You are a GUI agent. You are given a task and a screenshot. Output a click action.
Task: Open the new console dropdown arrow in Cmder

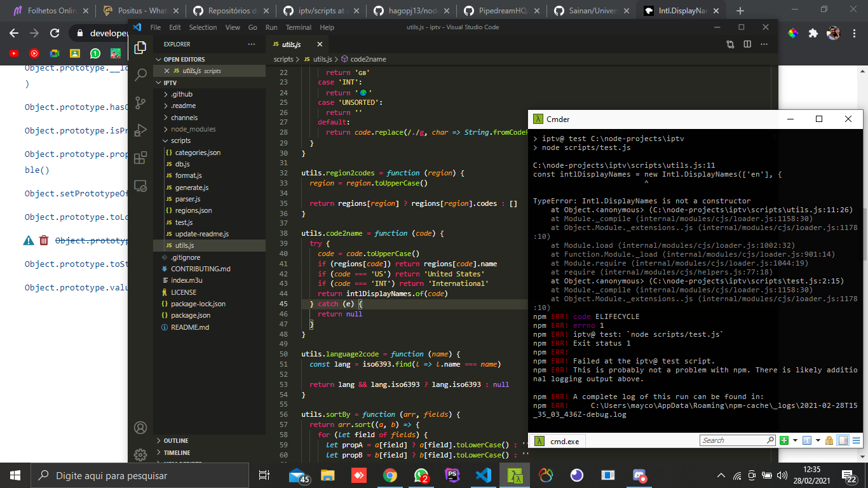(x=794, y=440)
